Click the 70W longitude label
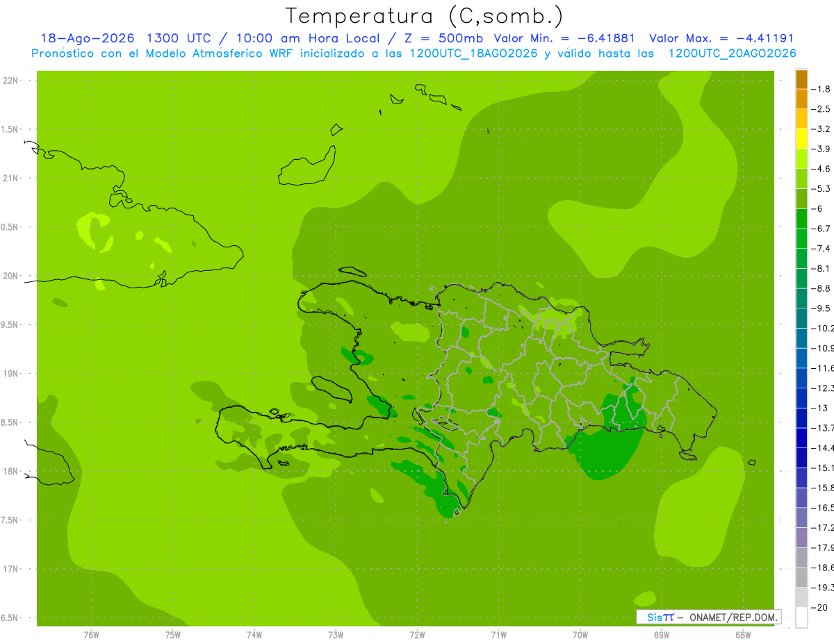The height and width of the screenshot is (644, 834). [580, 635]
